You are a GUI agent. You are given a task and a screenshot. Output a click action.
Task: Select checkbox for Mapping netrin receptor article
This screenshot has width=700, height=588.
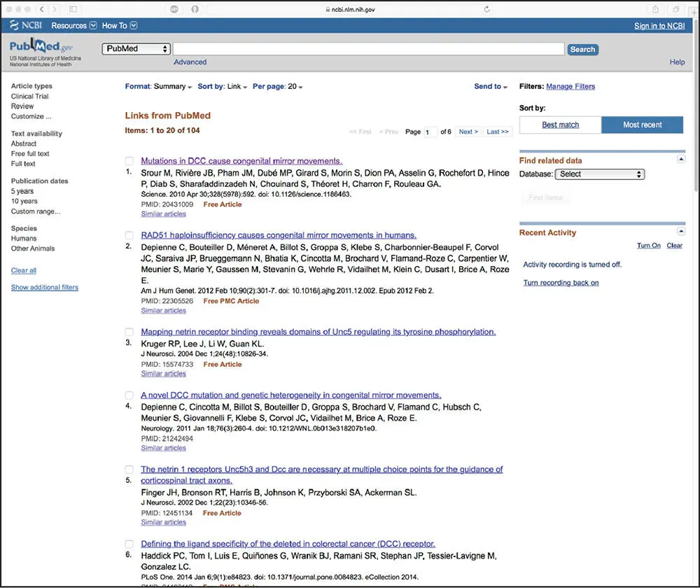(x=129, y=332)
